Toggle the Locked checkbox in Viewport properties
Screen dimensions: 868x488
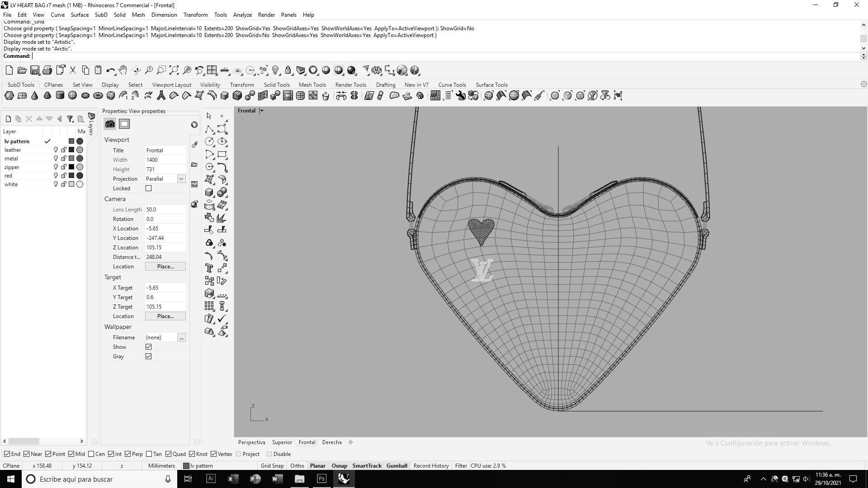pos(148,188)
